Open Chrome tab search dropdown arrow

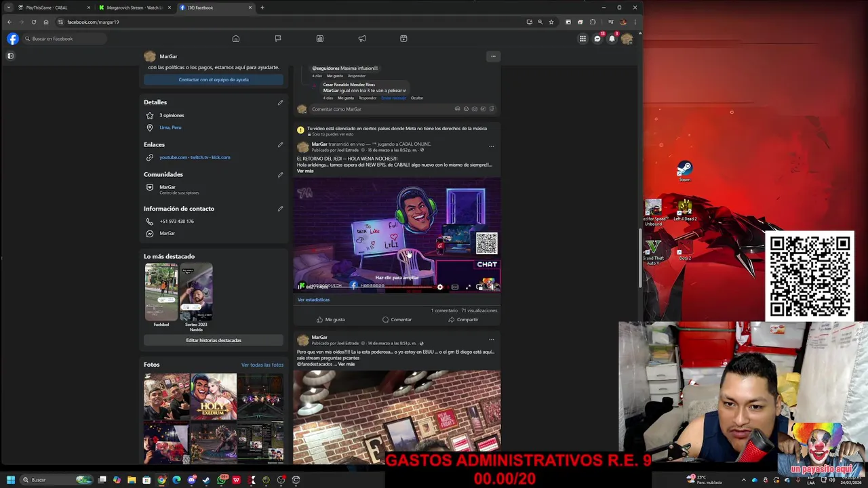click(x=8, y=7)
